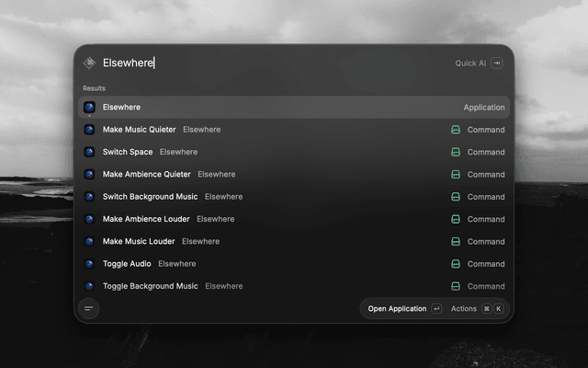Pick the Make Ambience Louder command
This screenshot has height=368, width=588.
click(294, 219)
